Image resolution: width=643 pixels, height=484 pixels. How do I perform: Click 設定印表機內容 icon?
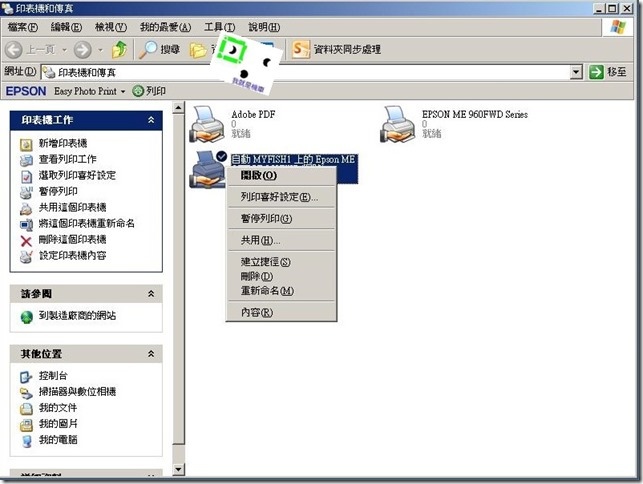(x=26, y=257)
